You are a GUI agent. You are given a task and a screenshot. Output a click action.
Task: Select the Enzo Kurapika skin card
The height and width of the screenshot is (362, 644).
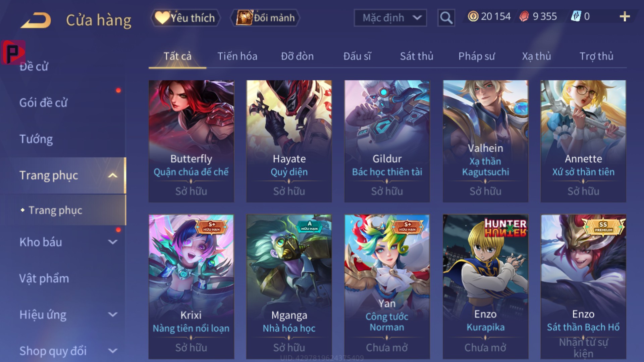485,287
